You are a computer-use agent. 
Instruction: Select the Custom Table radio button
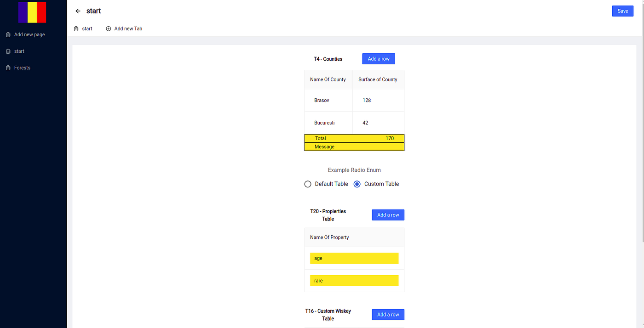click(x=357, y=184)
